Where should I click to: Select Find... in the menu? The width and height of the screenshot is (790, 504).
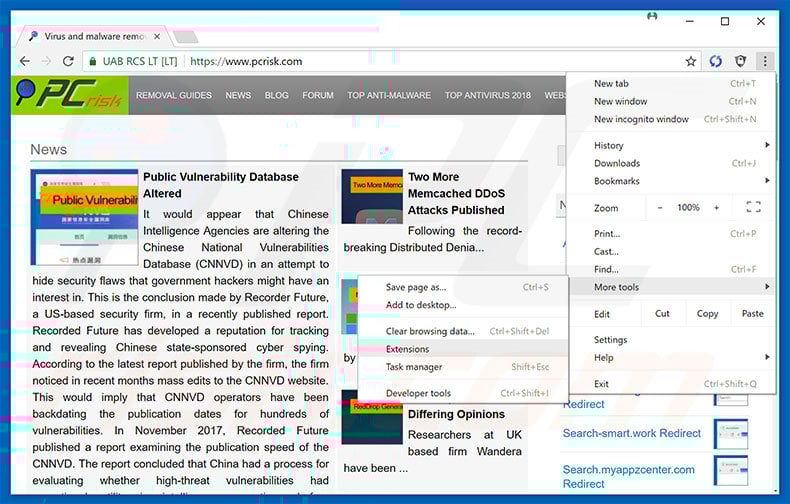click(x=670, y=269)
